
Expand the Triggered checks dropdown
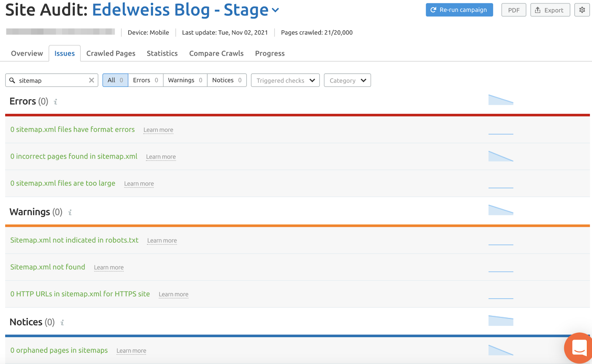click(x=285, y=80)
